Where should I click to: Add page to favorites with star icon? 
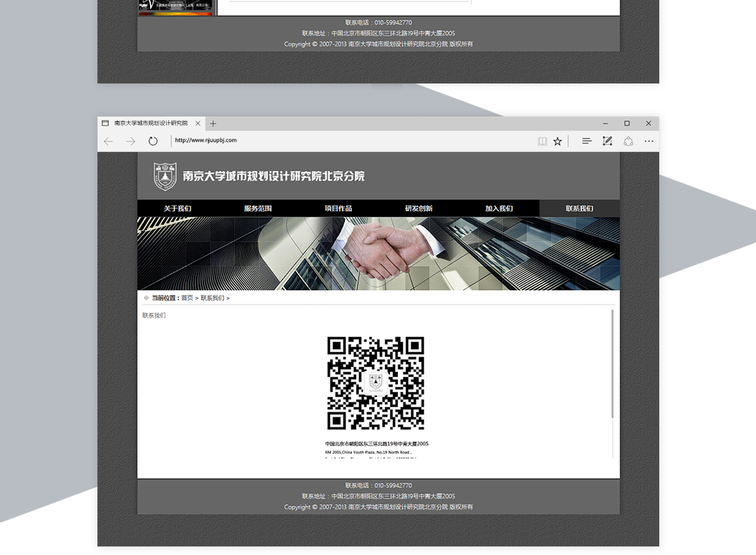click(x=558, y=141)
